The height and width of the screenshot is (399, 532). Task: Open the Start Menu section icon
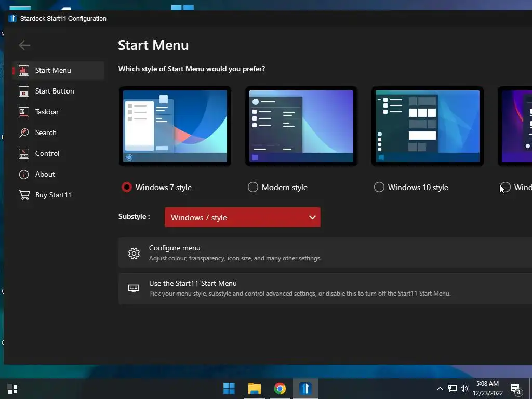pos(24,71)
